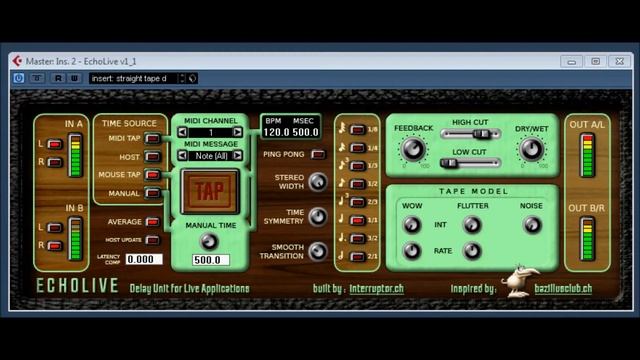
Task: Select the 1/4 note division
Action: [x=358, y=147]
